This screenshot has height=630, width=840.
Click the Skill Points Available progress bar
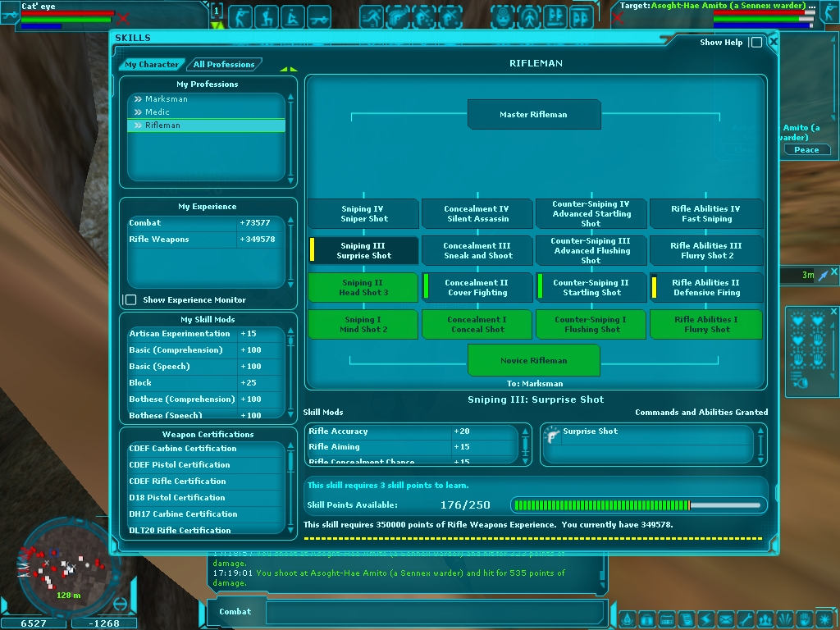pos(638,505)
